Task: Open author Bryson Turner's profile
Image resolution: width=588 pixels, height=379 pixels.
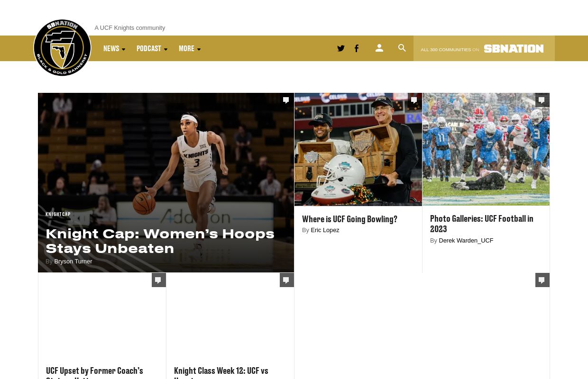Action: [x=73, y=262]
